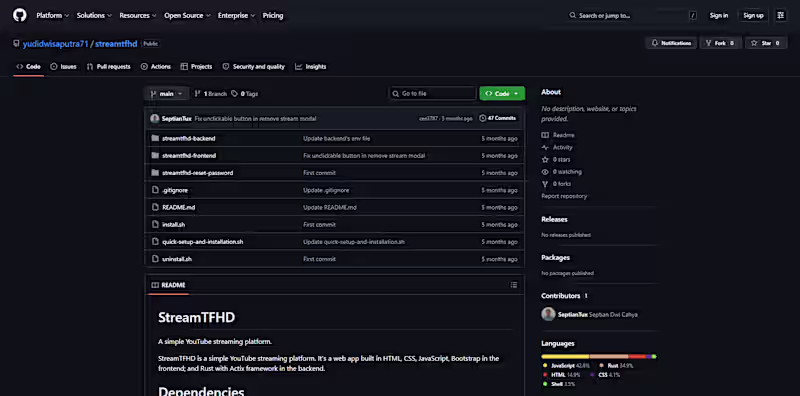Open quick-setup-and-installation.sh file
The width and height of the screenshot is (800, 396).
coord(203,242)
